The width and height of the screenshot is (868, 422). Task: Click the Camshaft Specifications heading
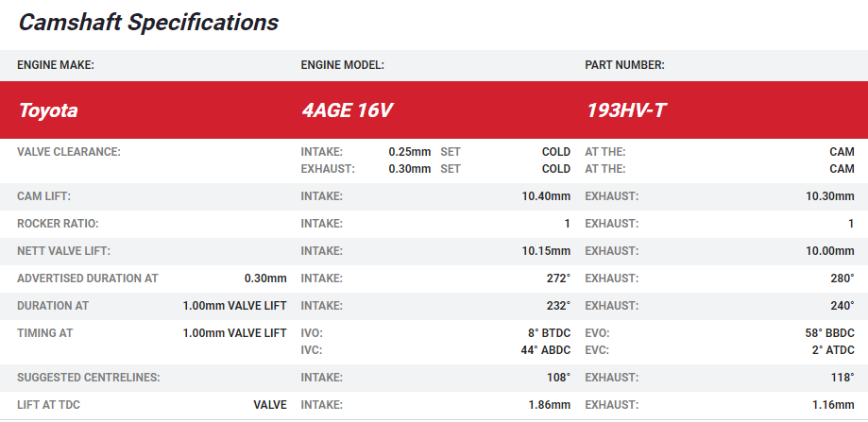click(148, 22)
